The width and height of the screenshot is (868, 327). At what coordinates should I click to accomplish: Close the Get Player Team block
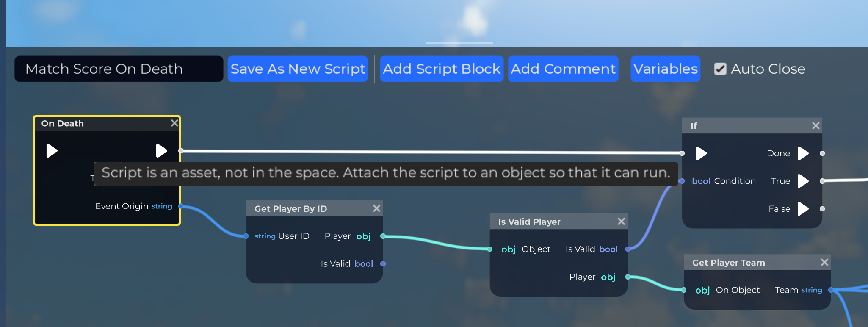coord(824,263)
